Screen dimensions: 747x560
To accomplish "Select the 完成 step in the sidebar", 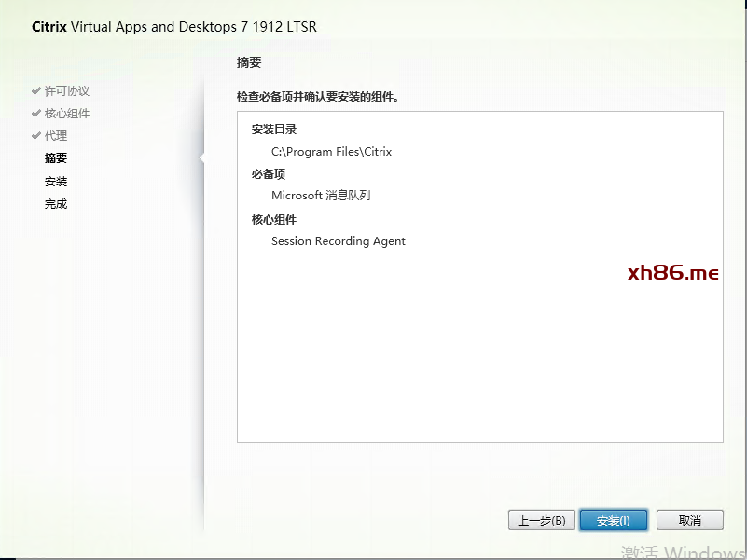I will 56,204.
